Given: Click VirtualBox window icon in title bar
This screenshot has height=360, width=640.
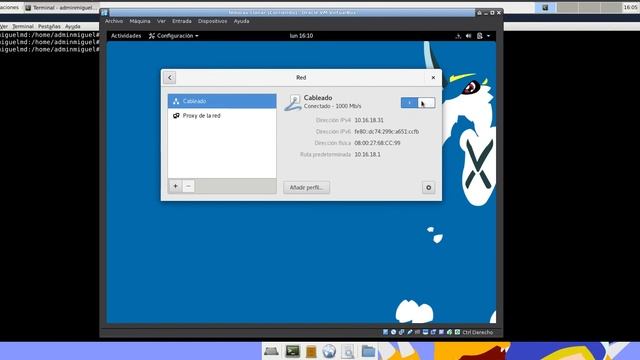Looking at the screenshot, I should [x=104, y=13].
